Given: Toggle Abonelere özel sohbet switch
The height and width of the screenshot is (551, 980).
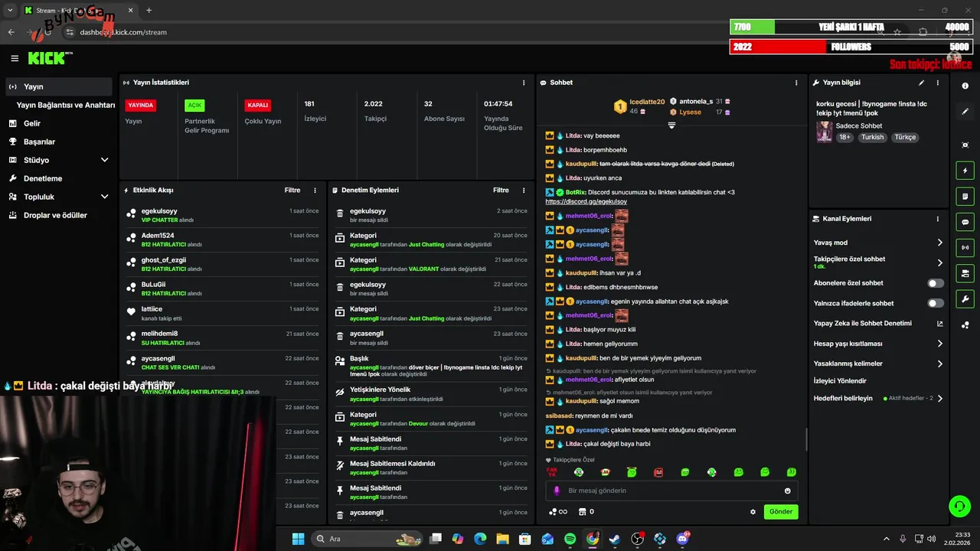Looking at the screenshot, I should 936,283.
